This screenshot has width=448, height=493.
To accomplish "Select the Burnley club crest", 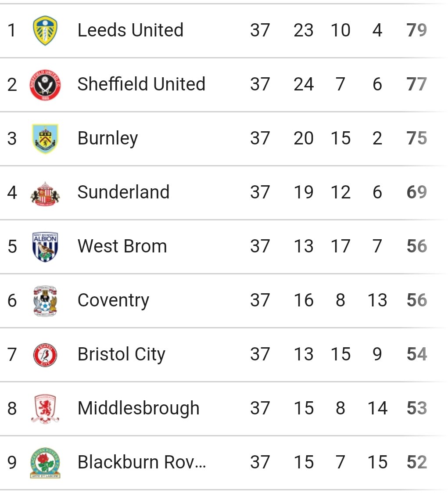I will (45, 139).
